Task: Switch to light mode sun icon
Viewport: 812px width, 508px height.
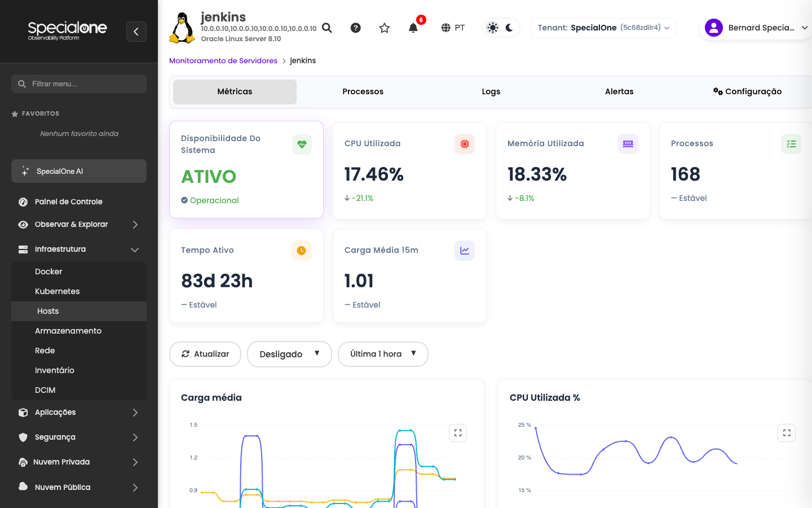Action: click(493, 28)
